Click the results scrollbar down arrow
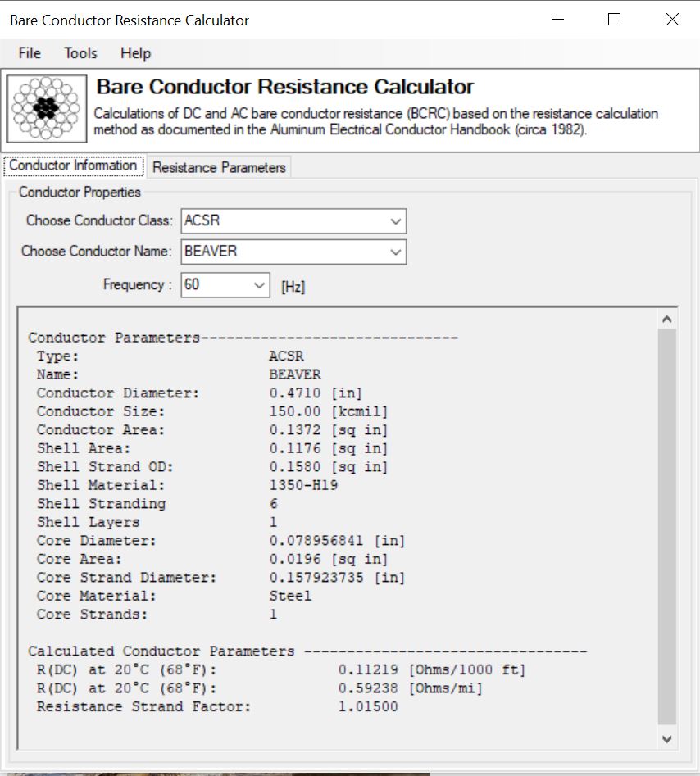 pos(666,738)
